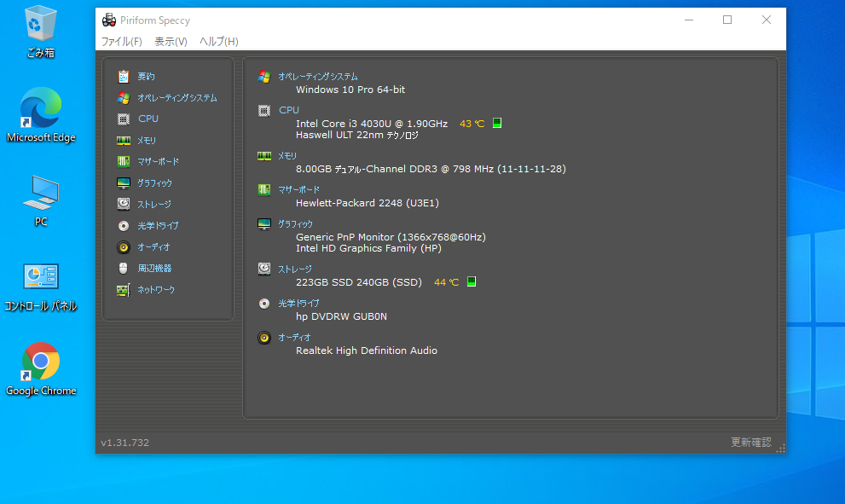Click the CPU chip icon in summary pane

coord(264,111)
